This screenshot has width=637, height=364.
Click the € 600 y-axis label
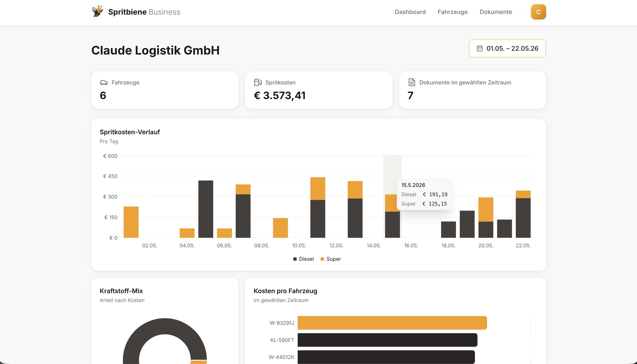tap(110, 156)
